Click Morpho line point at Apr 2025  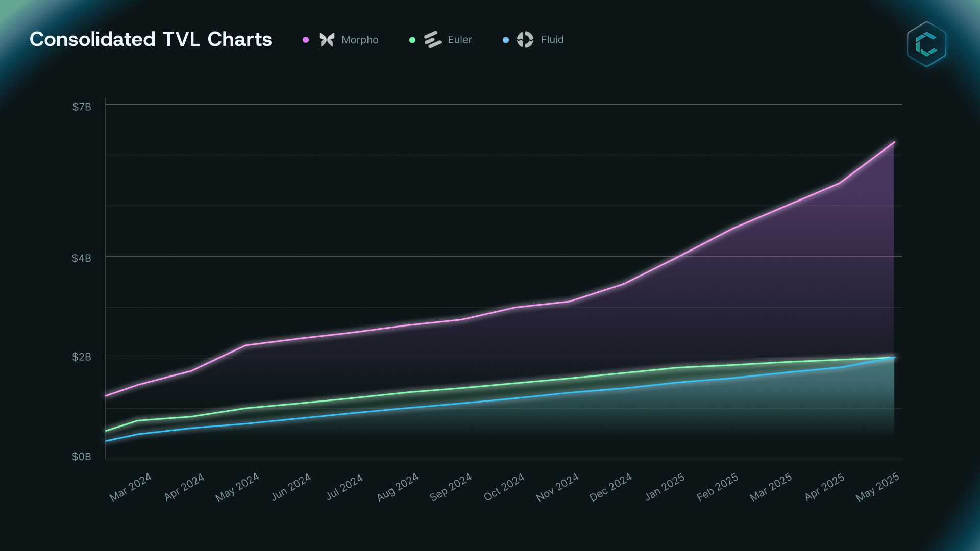coord(840,183)
